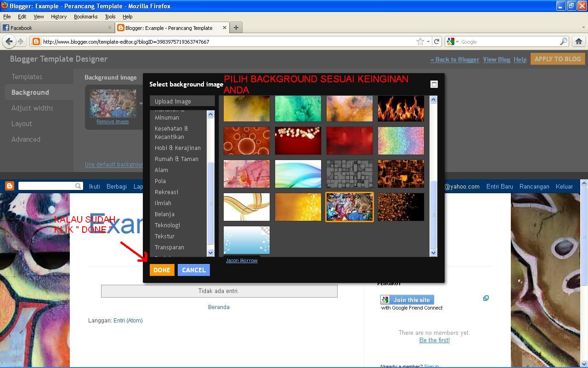
Task: Open background image thumbnail dropdown arrow
Action: click(141, 103)
